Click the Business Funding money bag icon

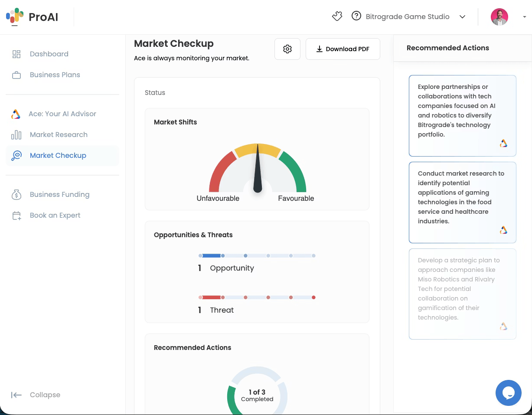(x=16, y=195)
